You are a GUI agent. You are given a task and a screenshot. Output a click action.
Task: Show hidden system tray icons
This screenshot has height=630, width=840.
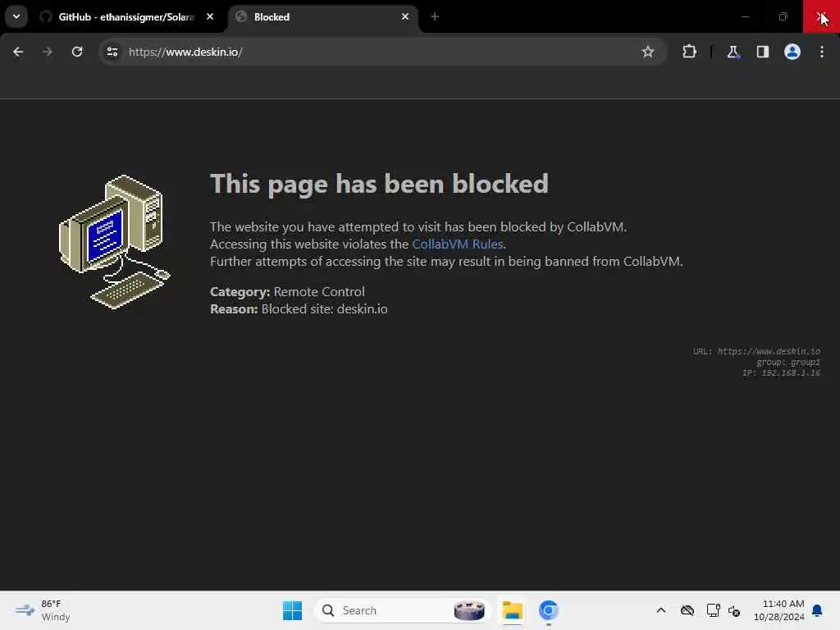[661, 610]
